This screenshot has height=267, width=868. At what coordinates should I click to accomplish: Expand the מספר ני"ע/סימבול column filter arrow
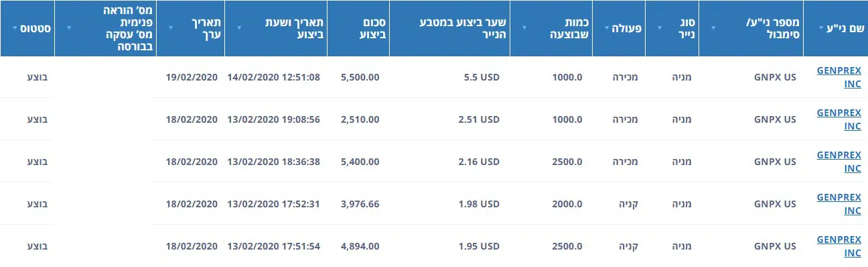coord(713,28)
